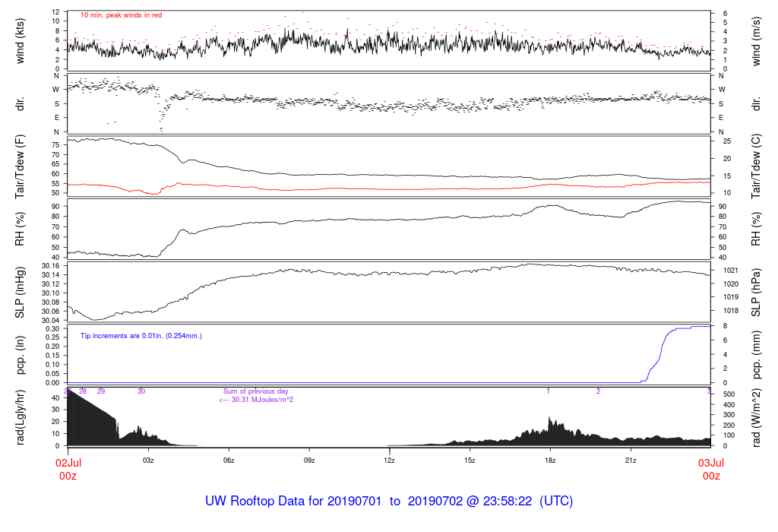Click the '1021' hPa axis tick
Image resolution: width=778 pixels, height=532 pixels.
(730, 271)
